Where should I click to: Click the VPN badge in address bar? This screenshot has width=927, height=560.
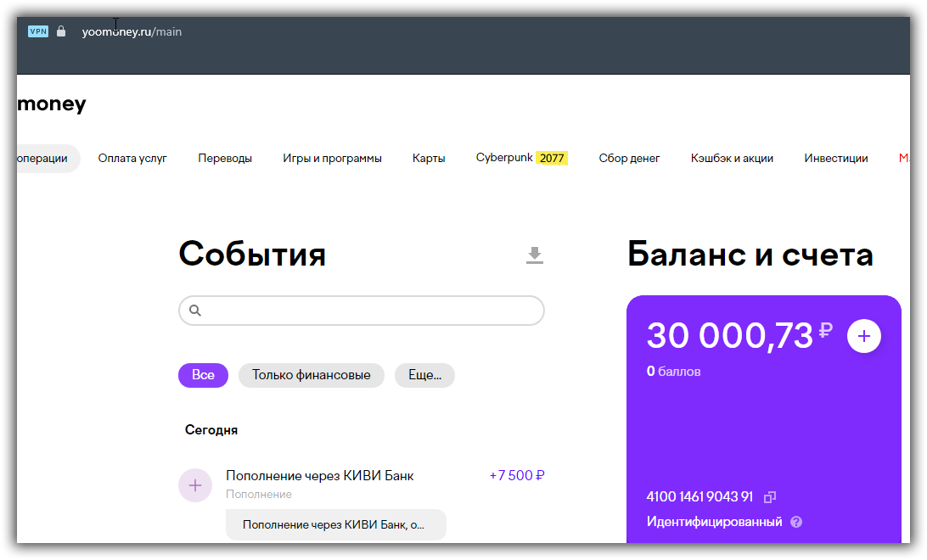click(x=38, y=31)
